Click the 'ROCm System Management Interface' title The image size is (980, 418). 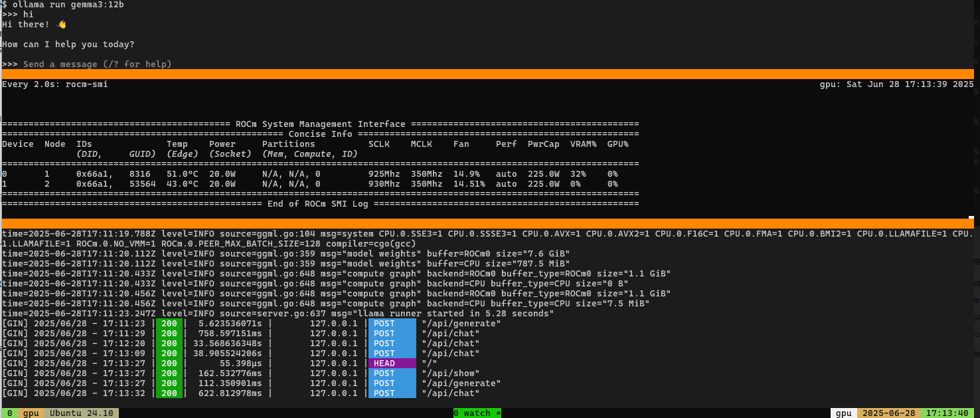click(321, 124)
